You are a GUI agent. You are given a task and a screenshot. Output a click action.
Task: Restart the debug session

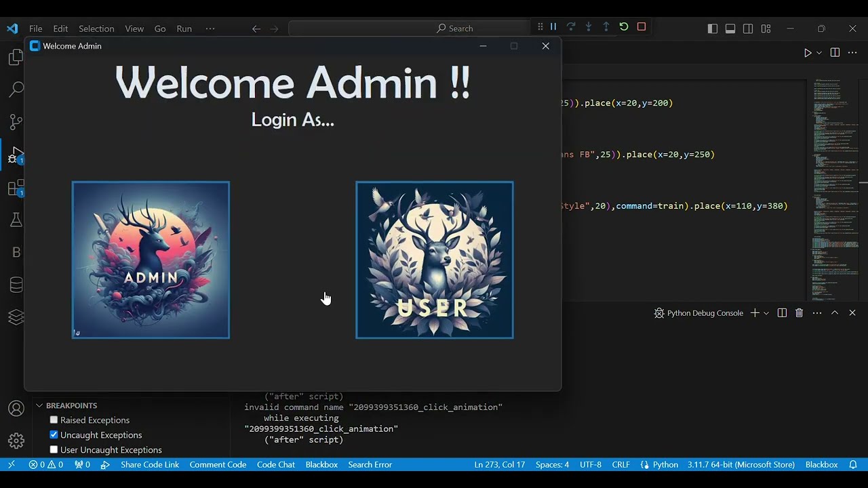[x=624, y=27]
